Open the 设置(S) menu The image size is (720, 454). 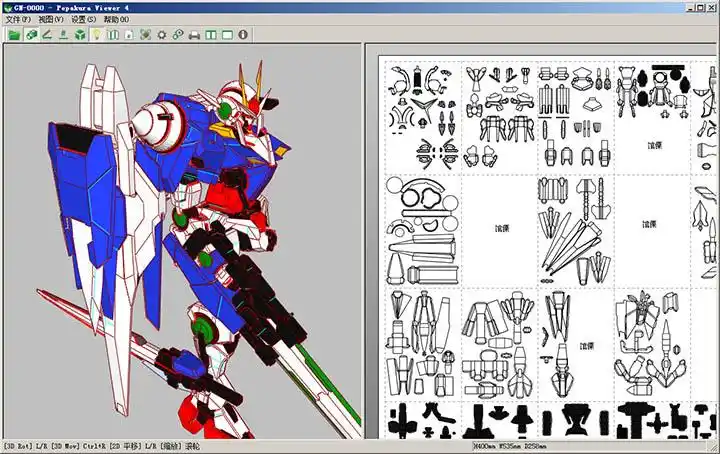[84, 20]
